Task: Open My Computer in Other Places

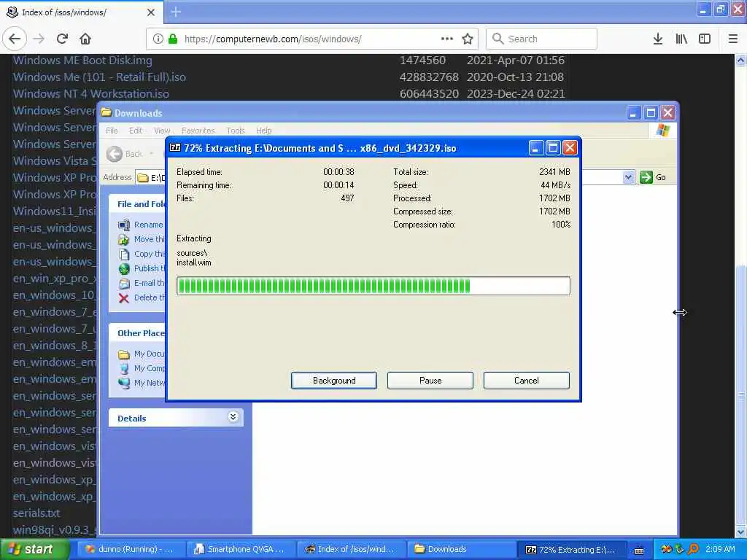Action: tap(141, 368)
